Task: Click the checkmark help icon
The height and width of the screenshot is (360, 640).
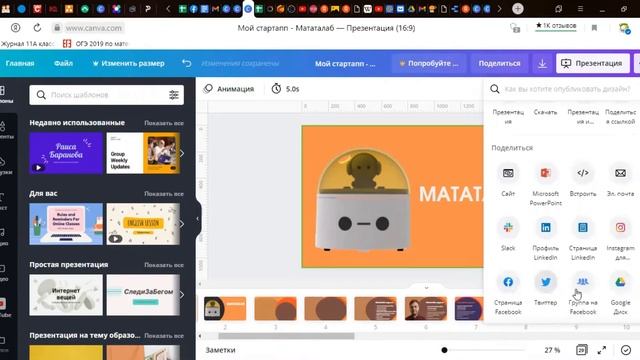Action: coord(626,350)
